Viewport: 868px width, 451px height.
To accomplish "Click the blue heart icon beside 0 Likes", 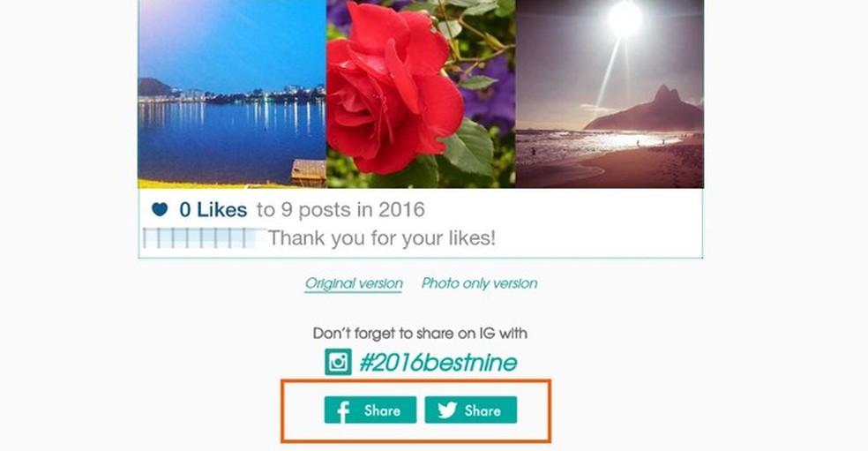I will click(x=160, y=209).
